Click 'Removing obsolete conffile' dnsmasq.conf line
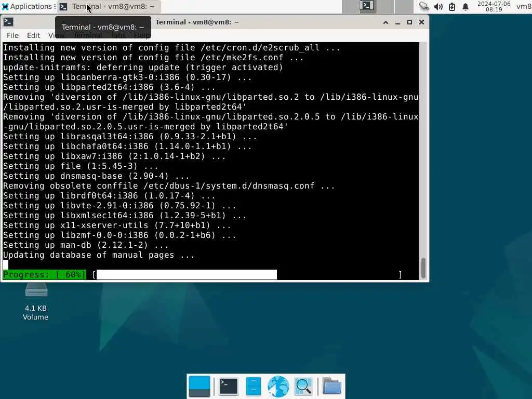 (x=169, y=186)
